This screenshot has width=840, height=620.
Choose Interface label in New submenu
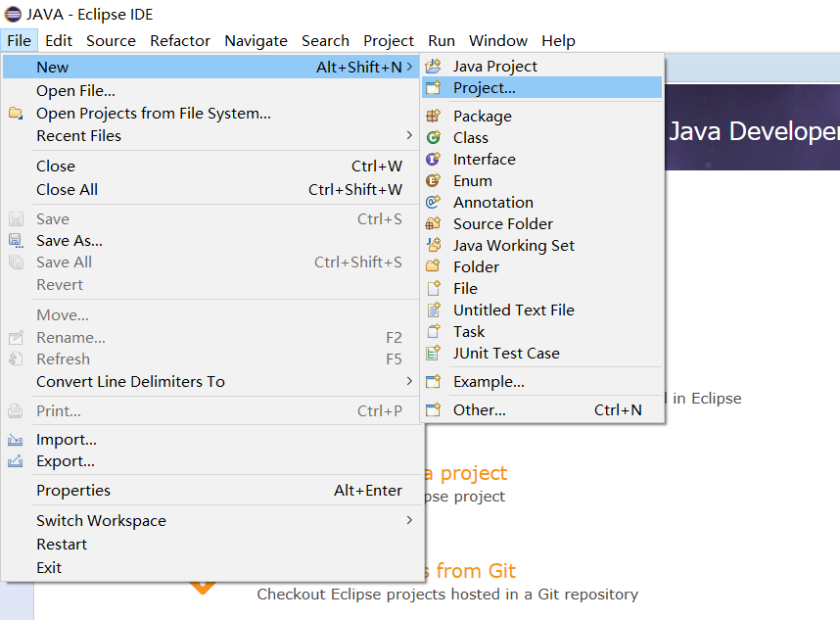pyautogui.click(x=485, y=159)
